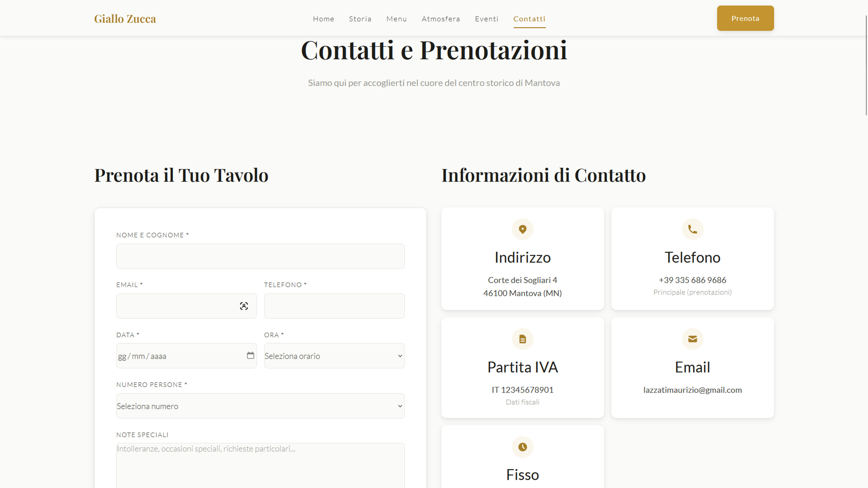Viewport: 868px width, 488px height.
Task: Click the Indirizzo card title
Action: pyautogui.click(x=523, y=257)
